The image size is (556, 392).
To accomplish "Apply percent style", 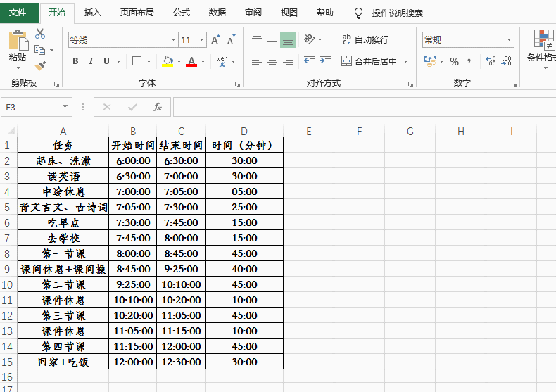I will pyautogui.click(x=454, y=62).
